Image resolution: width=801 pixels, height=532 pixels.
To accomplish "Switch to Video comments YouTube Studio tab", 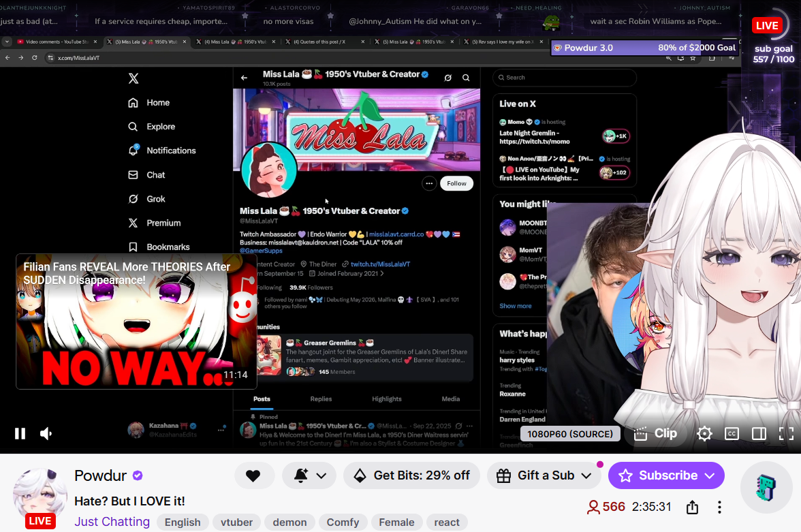I will (x=56, y=42).
